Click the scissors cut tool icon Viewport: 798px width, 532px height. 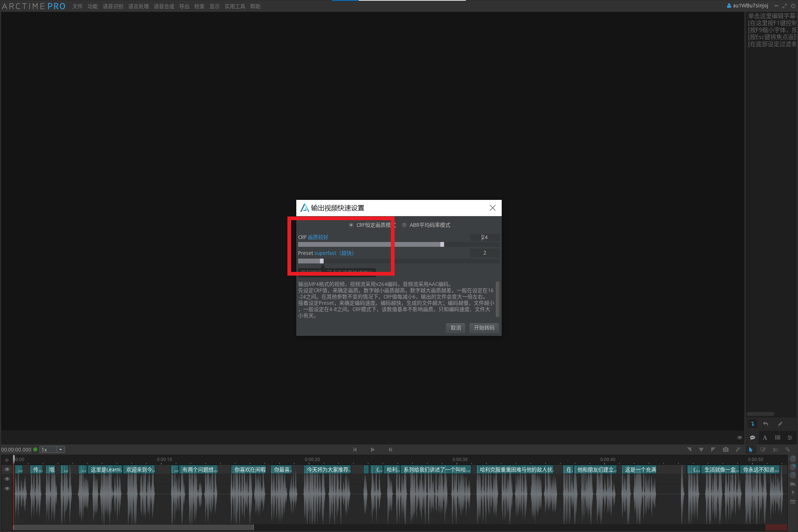[775, 450]
